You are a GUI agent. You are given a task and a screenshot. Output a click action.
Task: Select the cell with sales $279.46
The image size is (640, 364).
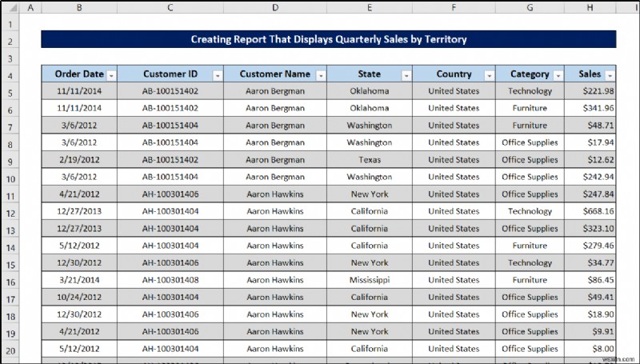coord(590,246)
